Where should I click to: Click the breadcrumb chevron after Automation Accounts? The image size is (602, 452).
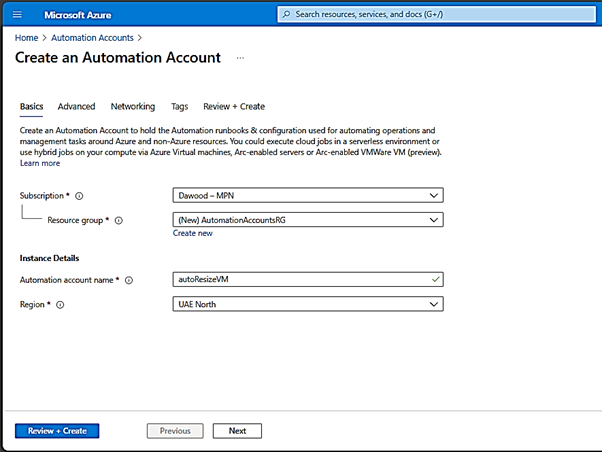pos(140,38)
